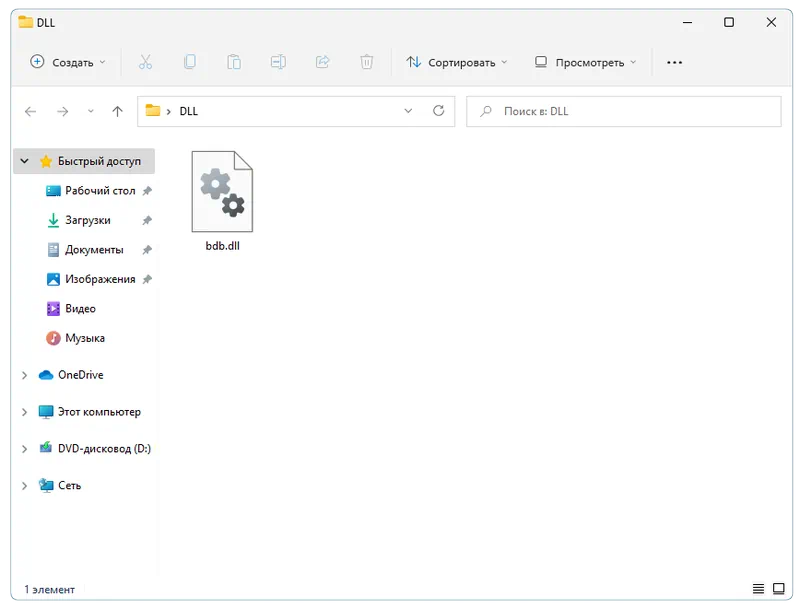Go back with the left arrow

coord(31,111)
